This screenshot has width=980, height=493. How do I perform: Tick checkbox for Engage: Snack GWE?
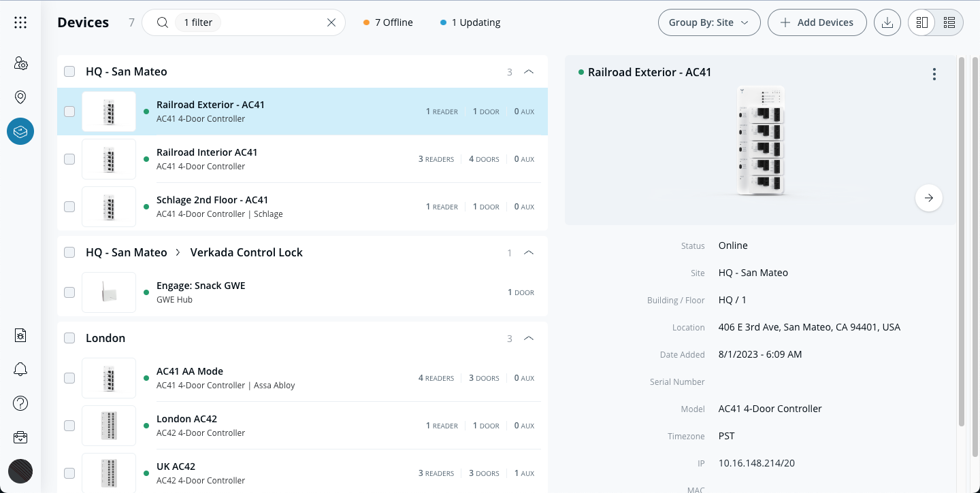click(x=69, y=292)
